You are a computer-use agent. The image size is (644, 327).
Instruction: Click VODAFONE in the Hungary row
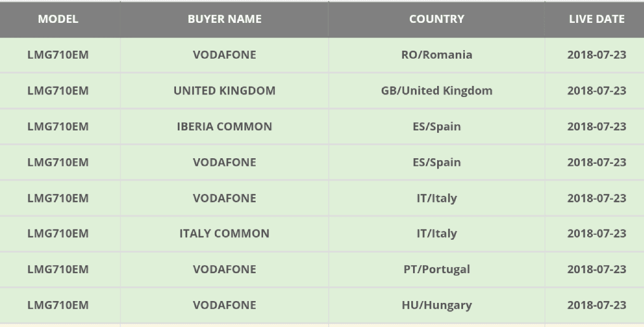click(x=225, y=305)
